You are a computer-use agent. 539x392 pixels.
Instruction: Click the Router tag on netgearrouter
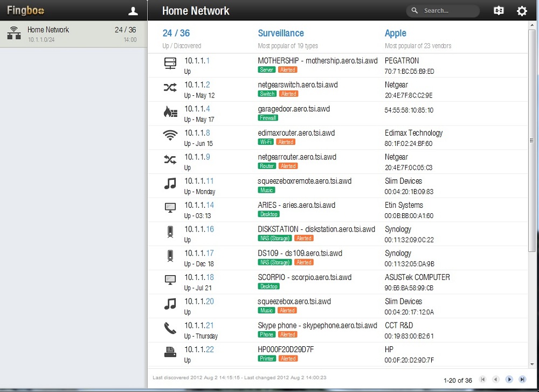click(x=267, y=166)
